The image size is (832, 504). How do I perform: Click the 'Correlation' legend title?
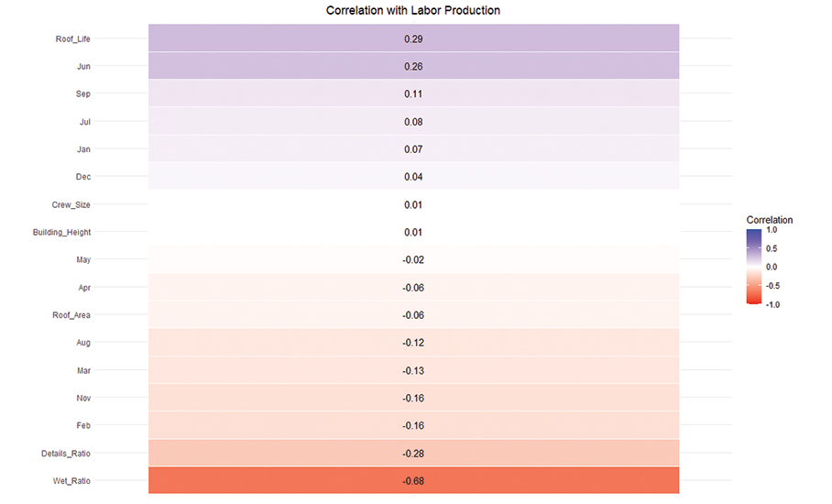770,220
